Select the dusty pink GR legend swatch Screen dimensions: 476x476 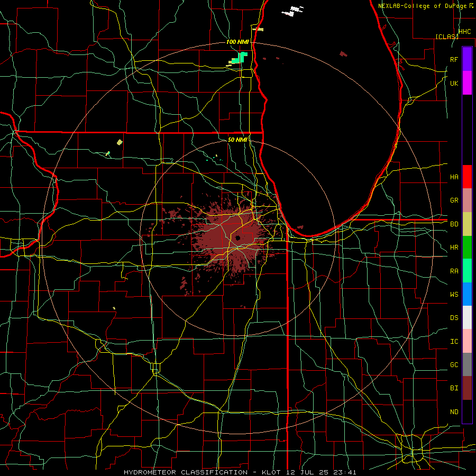click(x=467, y=200)
